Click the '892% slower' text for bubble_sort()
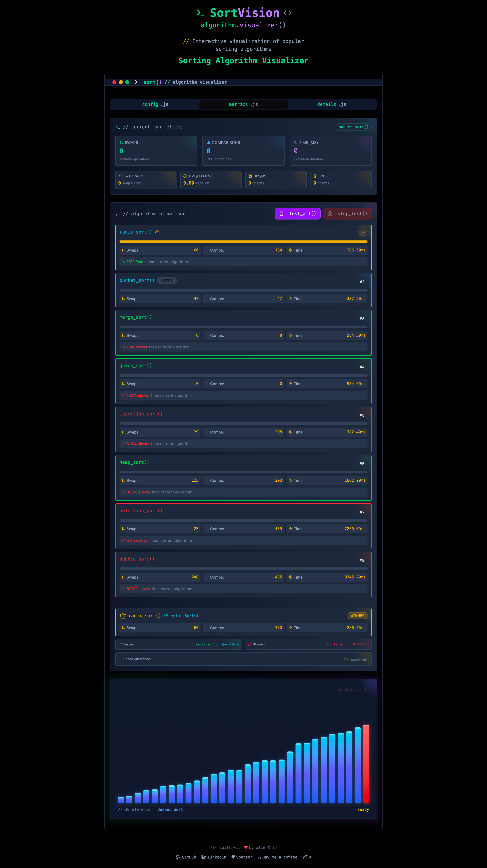Screen dimensions: 487x868 pos(138,589)
